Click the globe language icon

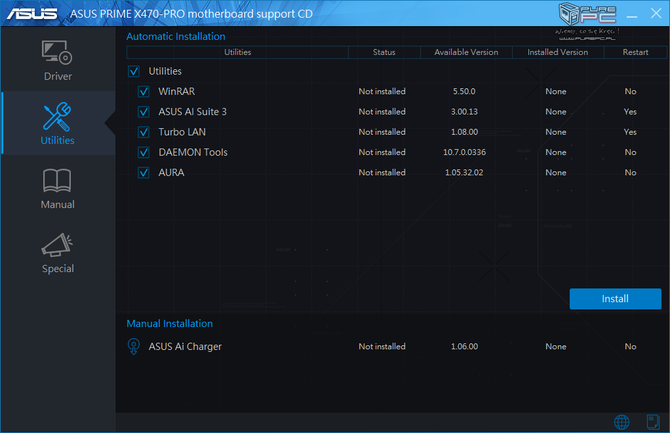[x=622, y=422]
